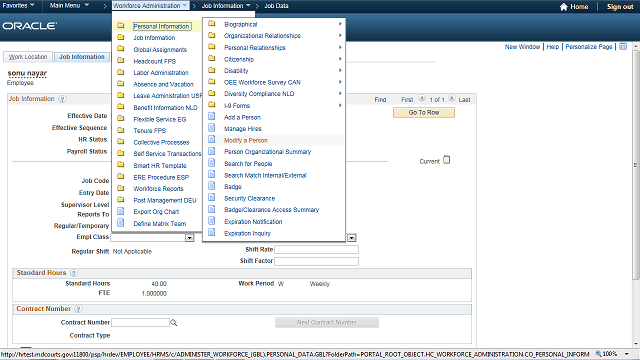Click previous row arrow icon near Find
640x360 pixels.
tap(422, 99)
